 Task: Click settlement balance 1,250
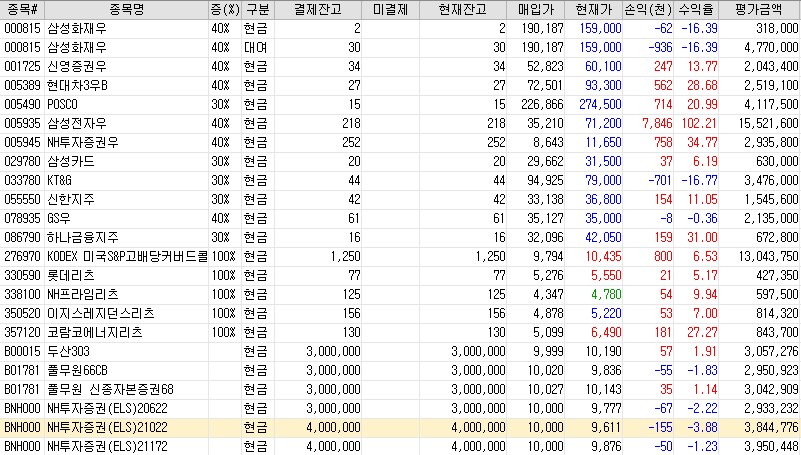[x=345, y=256]
